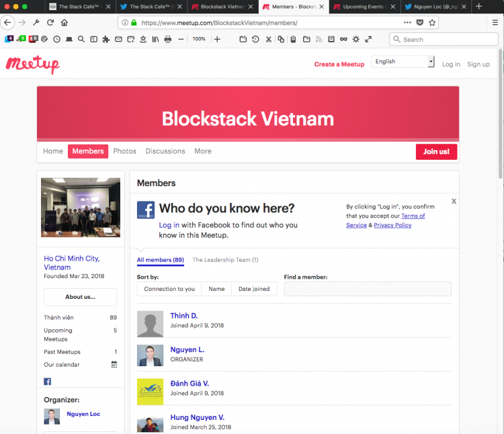The width and height of the screenshot is (504, 434).
Task: Click Log in with Facebook link
Action: point(169,225)
